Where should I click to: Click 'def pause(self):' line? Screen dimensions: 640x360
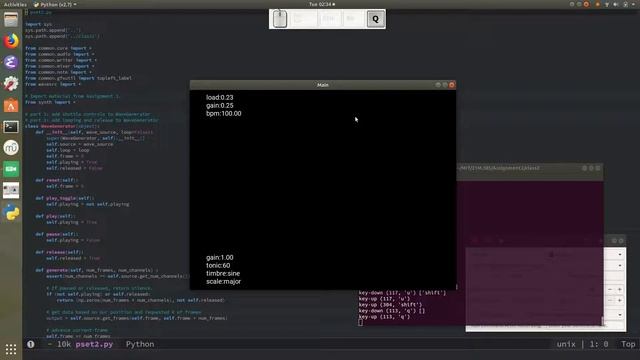(57, 234)
